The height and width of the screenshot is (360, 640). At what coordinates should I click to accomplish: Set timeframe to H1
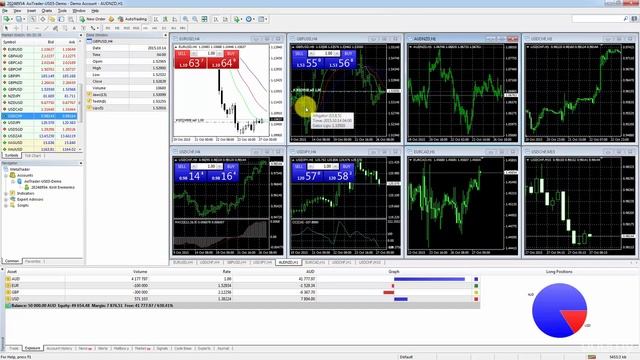(x=145, y=28)
